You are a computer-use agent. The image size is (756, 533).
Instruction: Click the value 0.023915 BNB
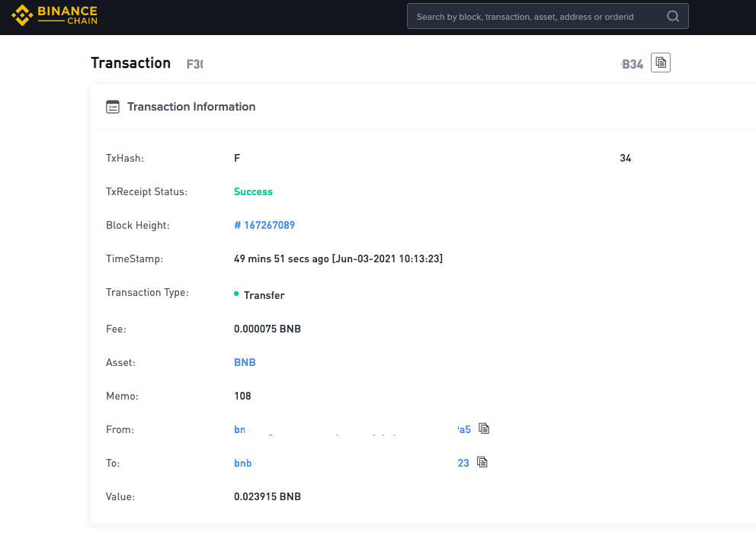point(267,496)
